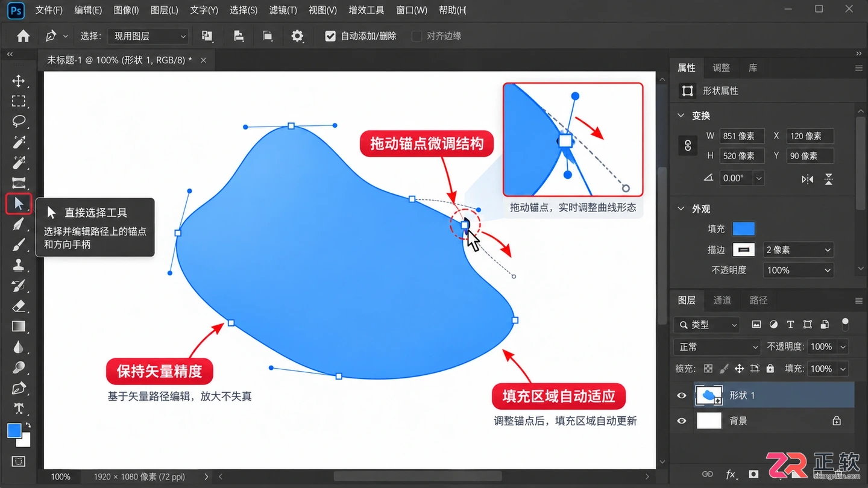Click the blue 填充 color swatch
868x488 pixels.
743,229
